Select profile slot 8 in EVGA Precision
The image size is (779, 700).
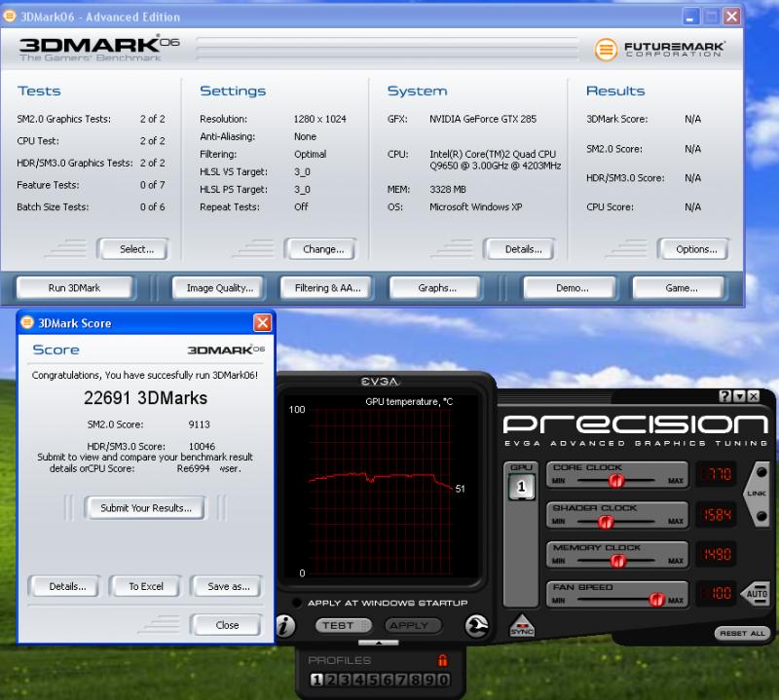pos(416,680)
